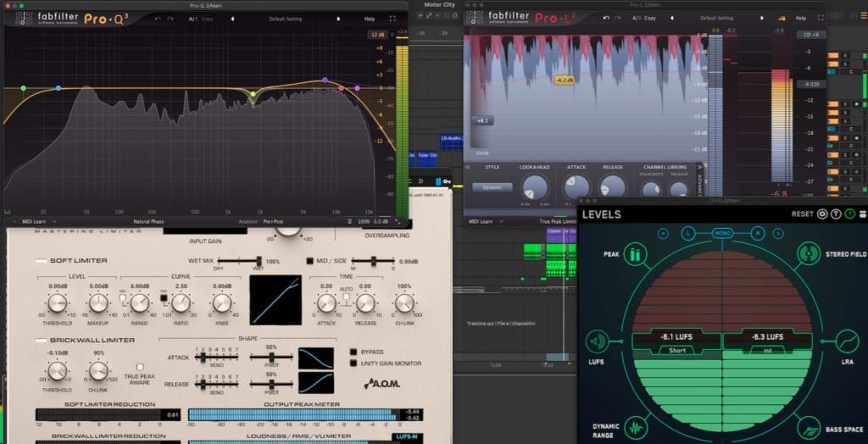This screenshot has height=444, width=868.
Task: Open the Natural Phase processing mode menu
Action: point(149,222)
